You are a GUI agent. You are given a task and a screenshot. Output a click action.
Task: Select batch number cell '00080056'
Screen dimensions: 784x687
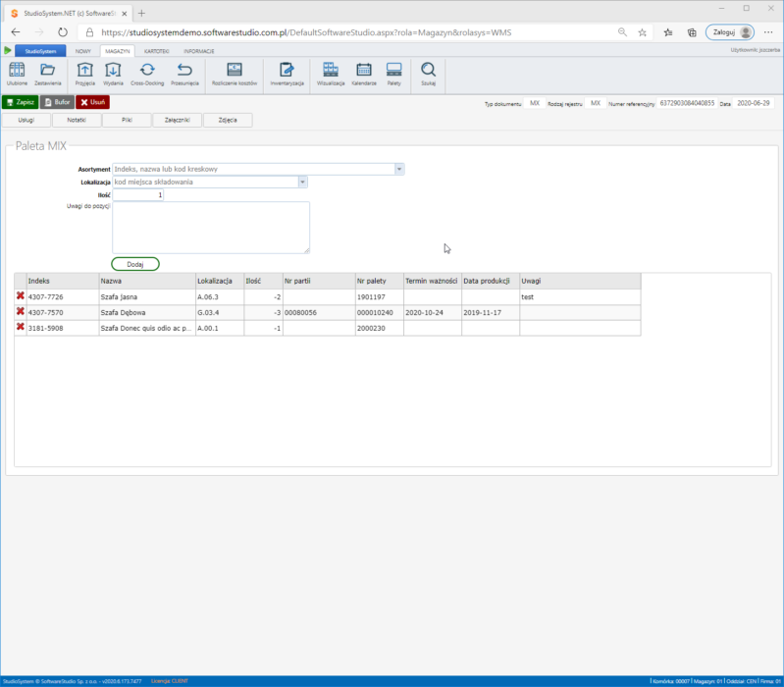coord(319,312)
